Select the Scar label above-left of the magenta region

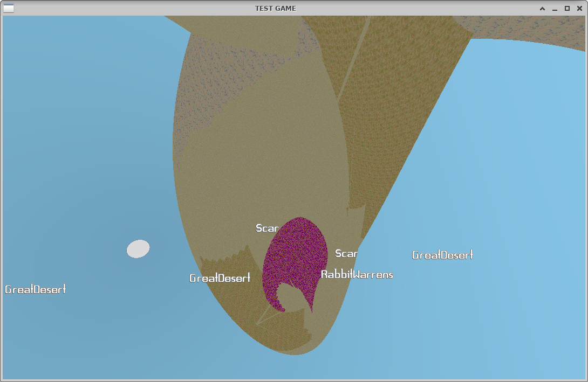(267, 228)
